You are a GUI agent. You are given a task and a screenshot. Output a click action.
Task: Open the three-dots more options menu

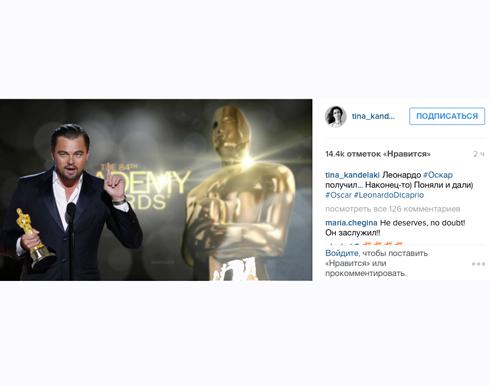pos(478,264)
